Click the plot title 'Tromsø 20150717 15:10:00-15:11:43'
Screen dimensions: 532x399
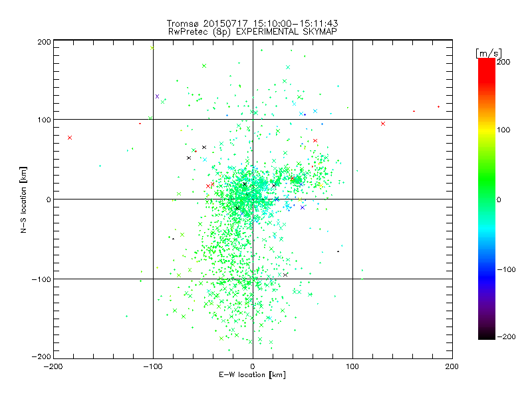pyautogui.click(x=252, y=23)
